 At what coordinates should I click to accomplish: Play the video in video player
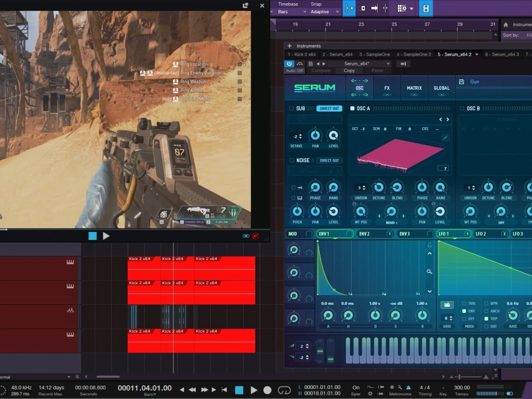tap(106, 236)
